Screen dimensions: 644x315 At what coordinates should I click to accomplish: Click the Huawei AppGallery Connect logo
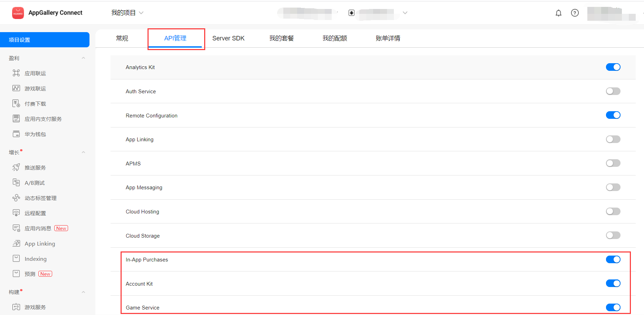click(x=18, y=13)
